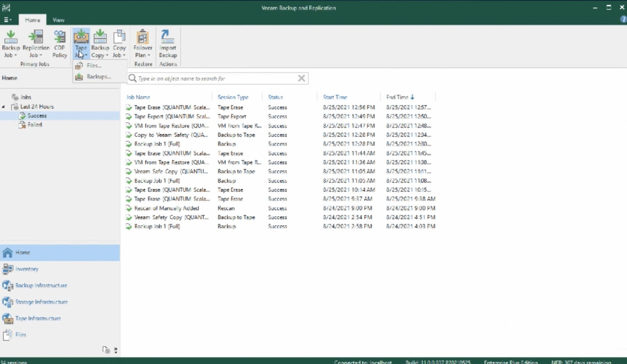This screenshot has height=364, width=627.
Task: Click status icon of Backup Job 1 11:05 AM
Action: pos(129,181)
